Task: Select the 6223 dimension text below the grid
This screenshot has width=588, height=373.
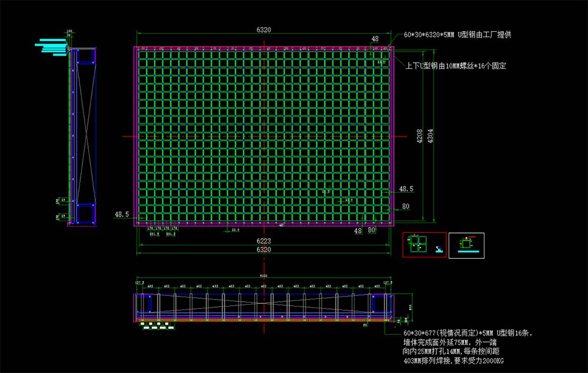Action: 263,241
